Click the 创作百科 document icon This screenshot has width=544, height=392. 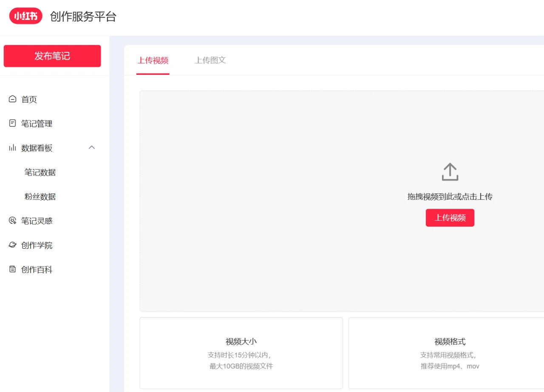(12, 269)
